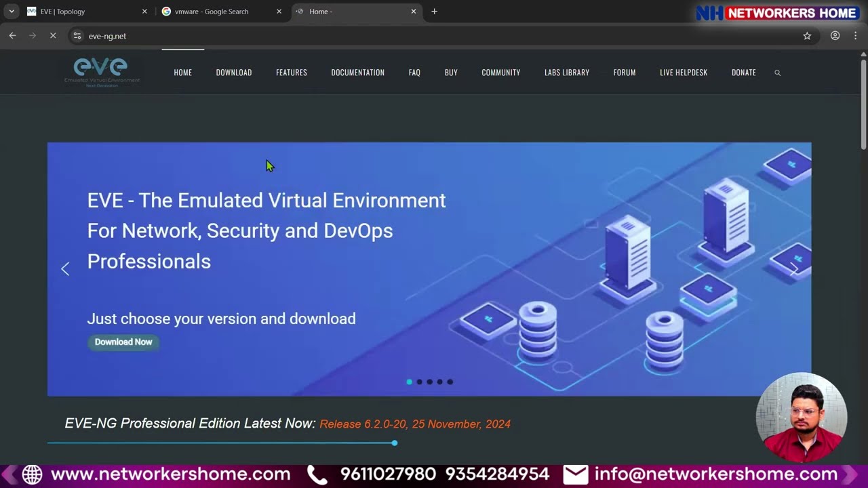
Task: Open the Chrome profile icon
Action: coord(835,36)
